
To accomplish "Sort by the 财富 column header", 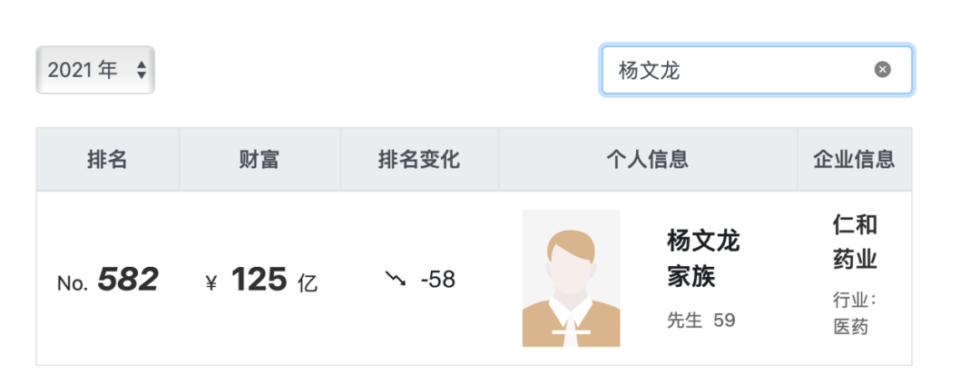I will (x=260, y=160).
